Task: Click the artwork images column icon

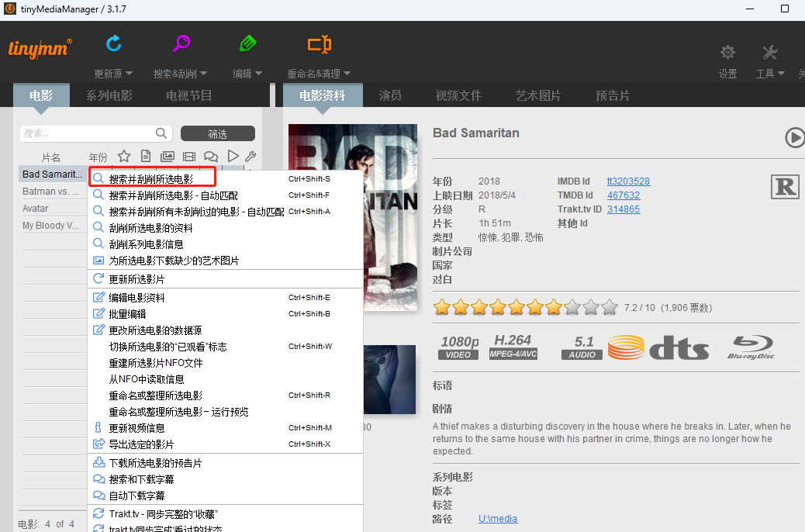Action: click(168, 156)
